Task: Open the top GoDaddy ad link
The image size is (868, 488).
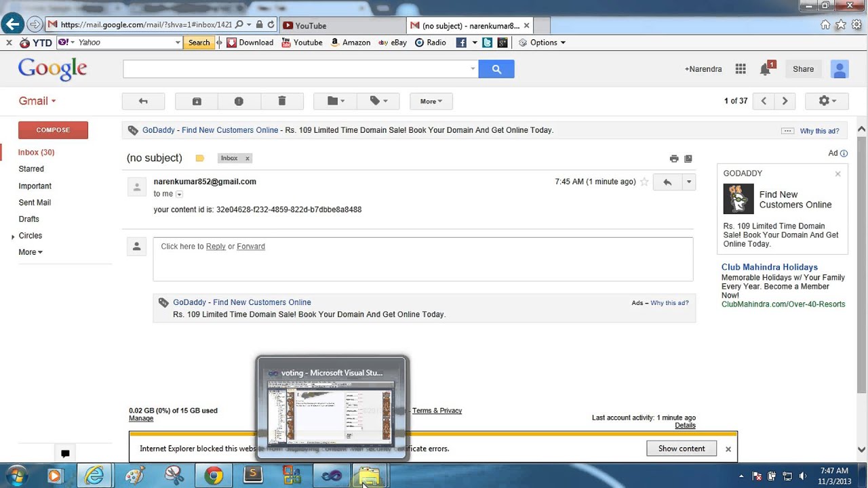Action: pos(210,130)
